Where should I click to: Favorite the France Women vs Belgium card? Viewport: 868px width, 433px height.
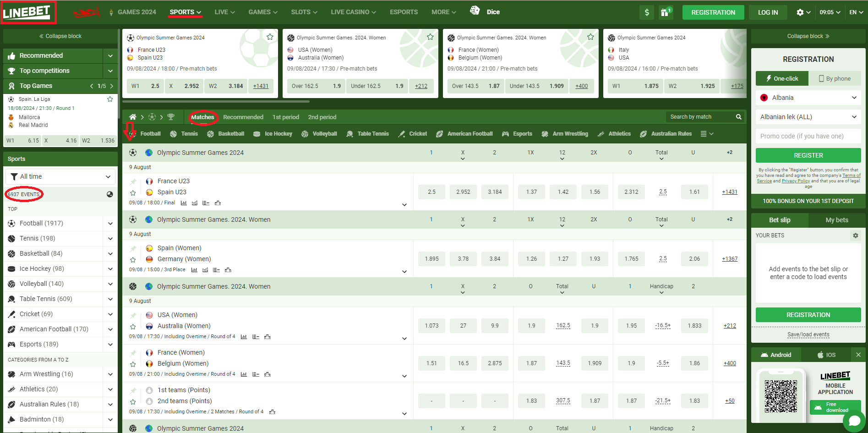click(x=590, y=37)
